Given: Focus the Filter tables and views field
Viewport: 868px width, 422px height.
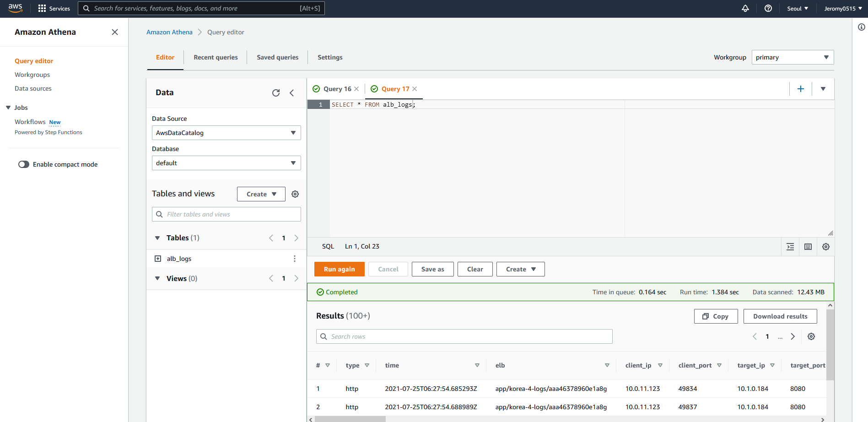Looking at the screenshot, I should coord(226,214).
